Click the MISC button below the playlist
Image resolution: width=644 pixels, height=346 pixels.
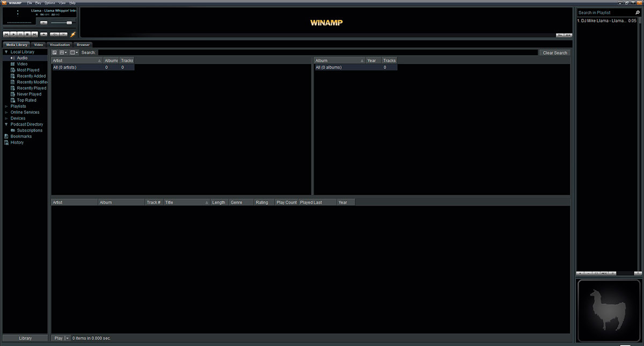pyautogui.click(x=603, y=273)
